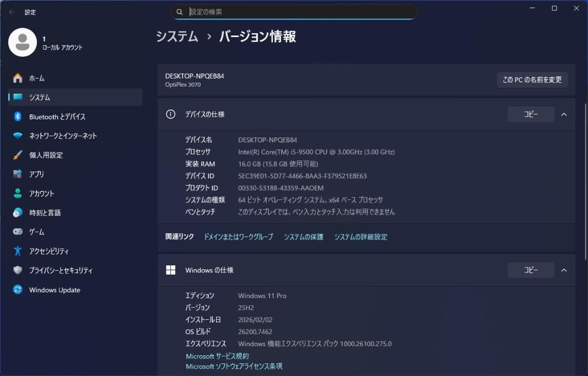Image resolution: width=588 pixels, height=376 pixels.
Task: Click OptiPlex 3070 model text
Action: (x=183, y=85)
